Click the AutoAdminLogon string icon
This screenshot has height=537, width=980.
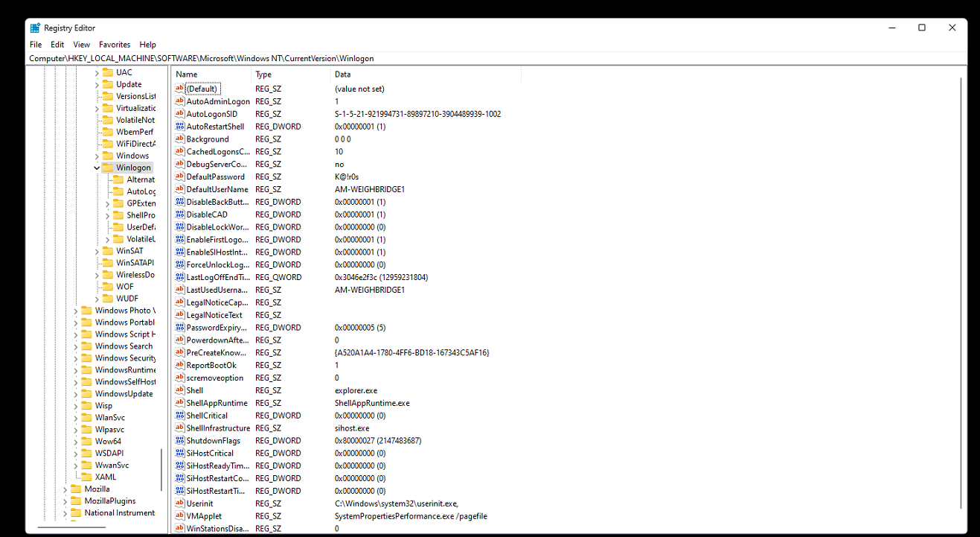(x=179, y=101)
